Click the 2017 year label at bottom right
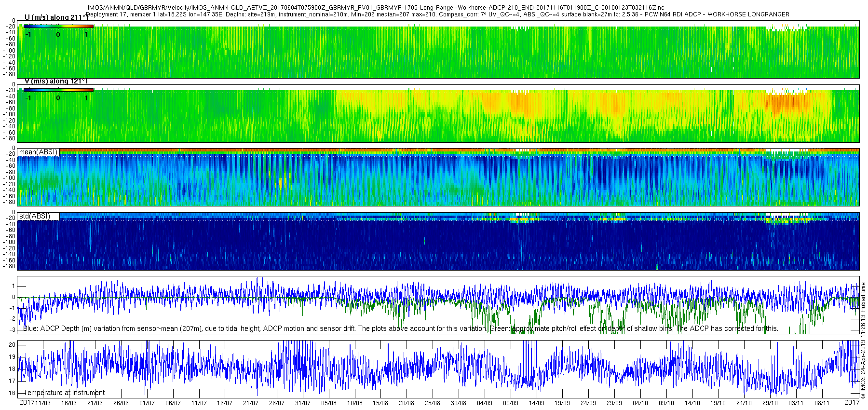 (852, 402)
